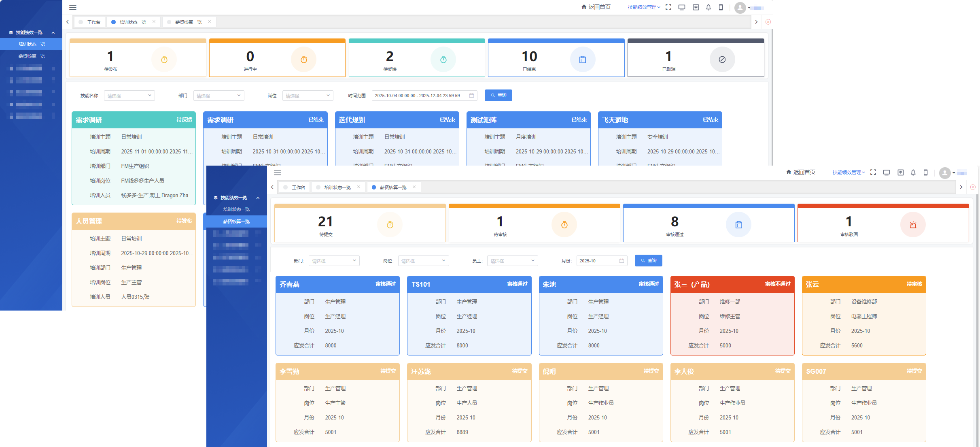The image size is (980, 447).
Task: Open the 张三 (产品) 审核不通过 salary card
Action: click(732, 315)
